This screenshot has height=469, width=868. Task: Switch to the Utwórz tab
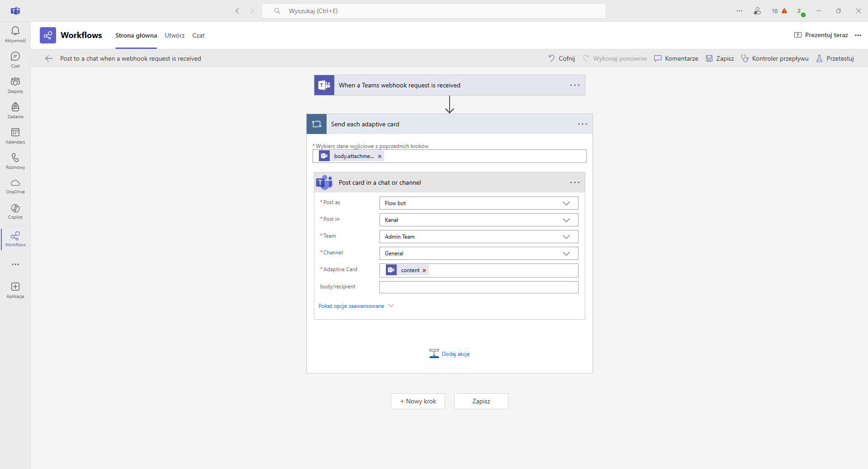(175, 35)
